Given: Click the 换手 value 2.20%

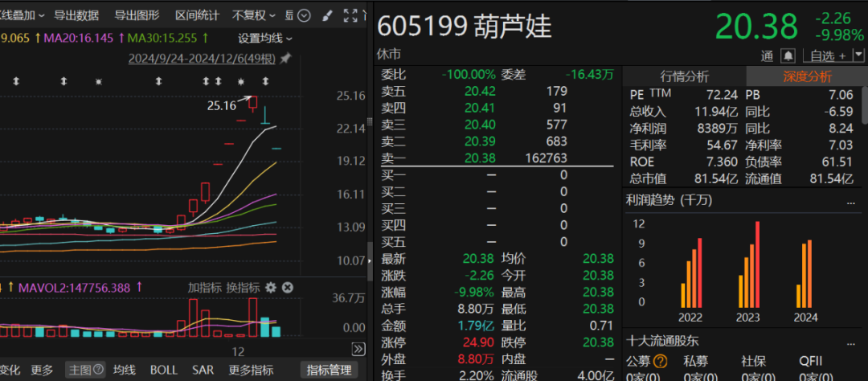Looking at the screenshot, I should coord(477,375).
